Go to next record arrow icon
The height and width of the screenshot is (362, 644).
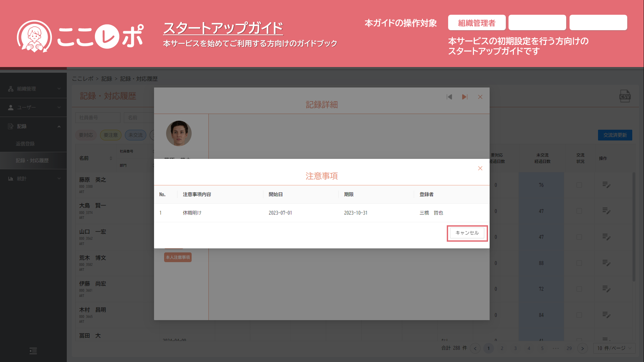click(x=465, y=97)
